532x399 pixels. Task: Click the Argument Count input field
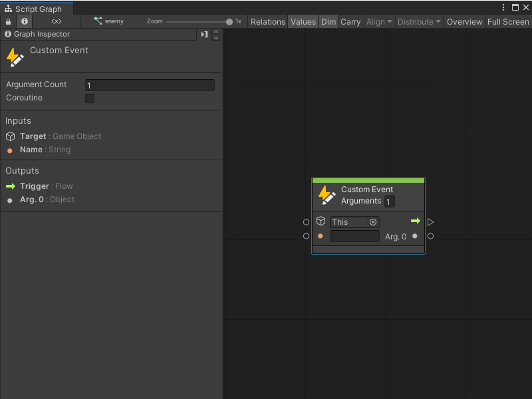150,85
